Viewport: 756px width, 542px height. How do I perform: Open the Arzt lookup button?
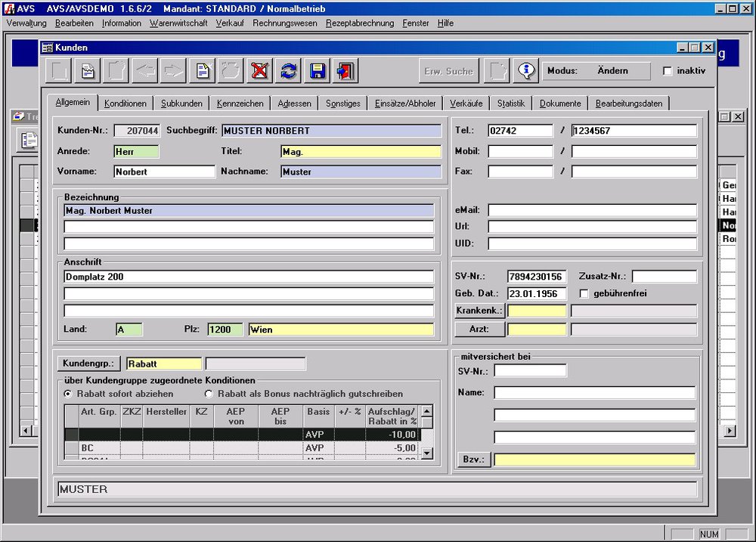(479, 329)
